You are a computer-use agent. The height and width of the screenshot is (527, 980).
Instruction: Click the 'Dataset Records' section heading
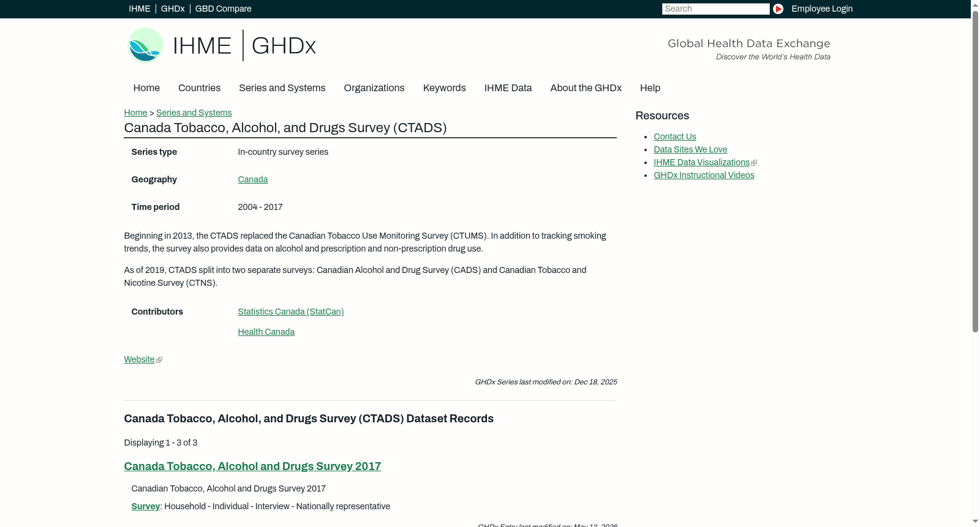(309, 419)
